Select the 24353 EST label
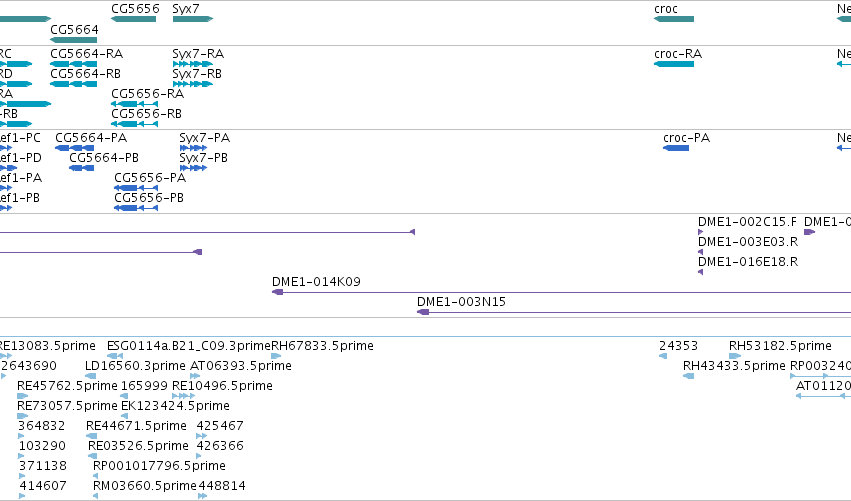 (x=678, y=346)
